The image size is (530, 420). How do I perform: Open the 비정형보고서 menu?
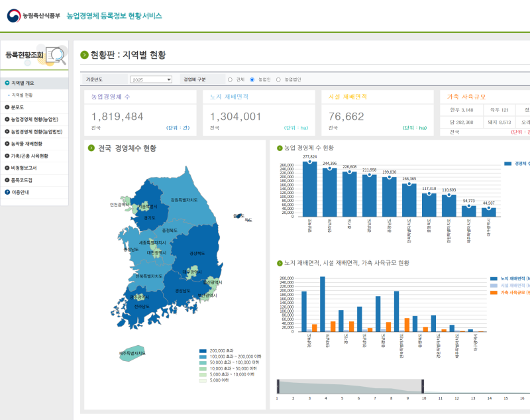(x=24, y=168)
